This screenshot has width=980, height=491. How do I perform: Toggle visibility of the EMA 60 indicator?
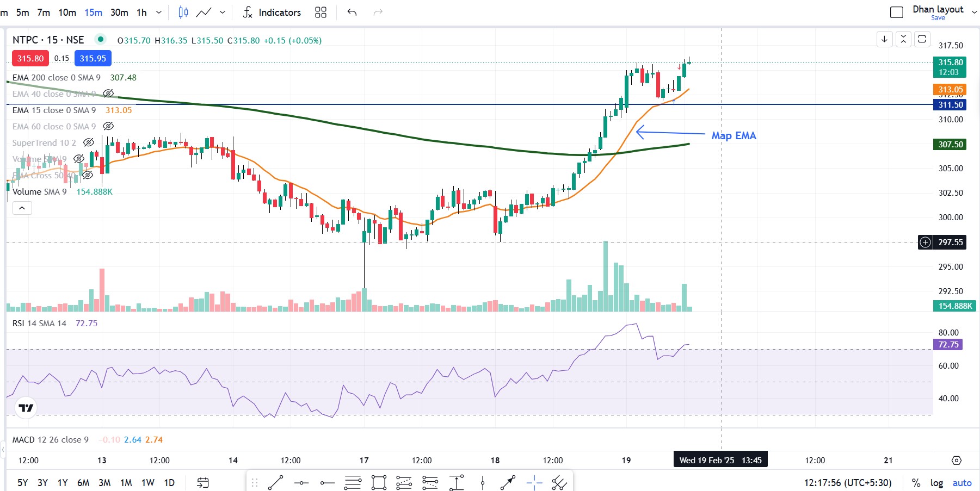[108, 126]
